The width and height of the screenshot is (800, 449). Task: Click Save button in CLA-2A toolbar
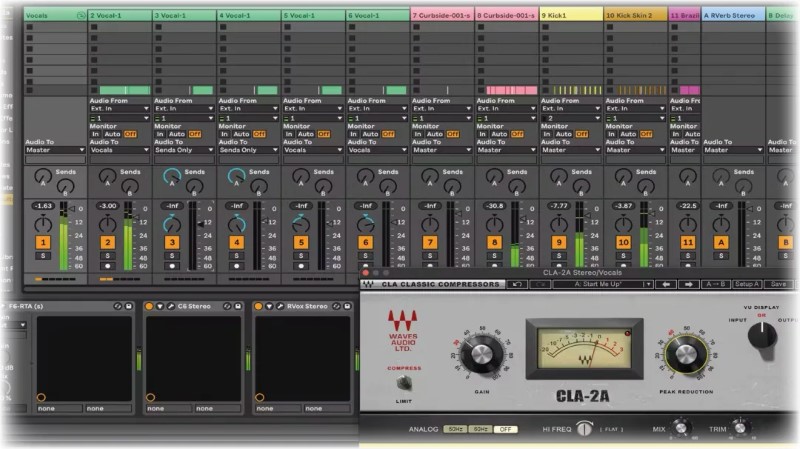779,284
